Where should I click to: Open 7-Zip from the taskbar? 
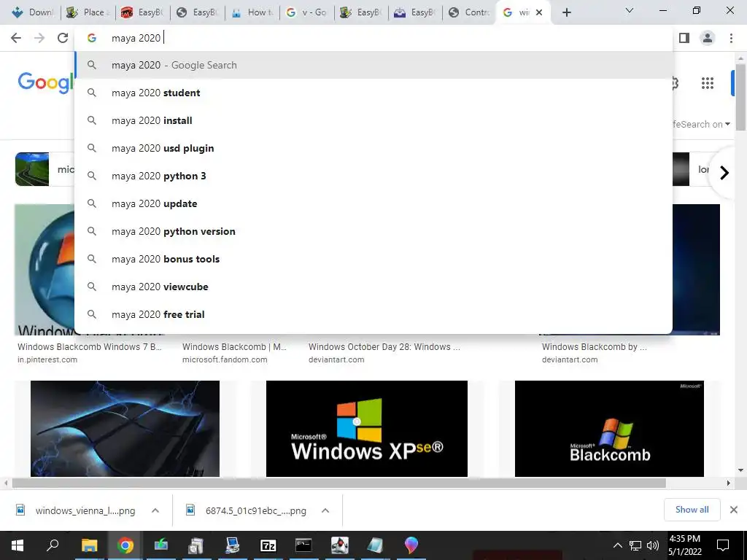point(268,545)
